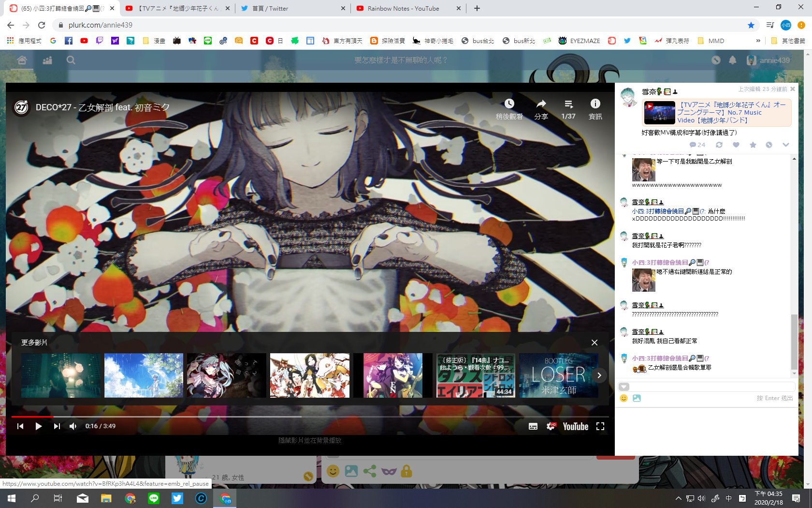Mute the video volume
The width and height of the screenshot is (812, 508).
click(x=73, y=426)
